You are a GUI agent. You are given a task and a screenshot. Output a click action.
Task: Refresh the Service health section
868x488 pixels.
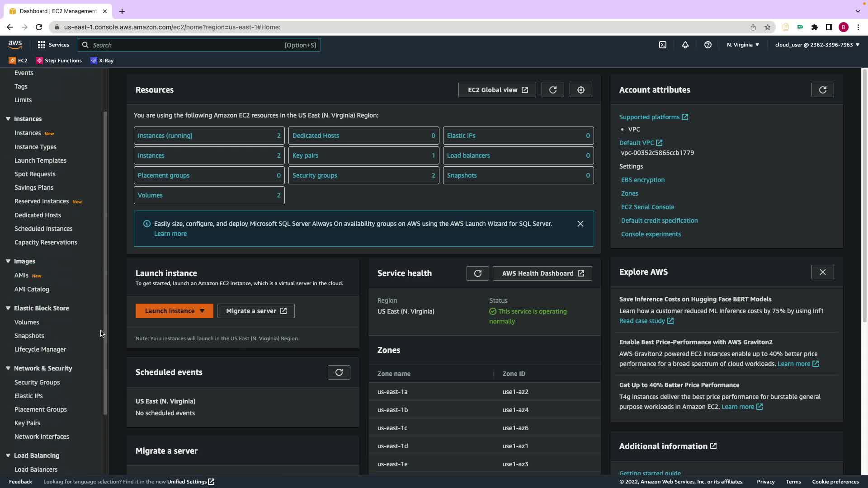[477, 273]
